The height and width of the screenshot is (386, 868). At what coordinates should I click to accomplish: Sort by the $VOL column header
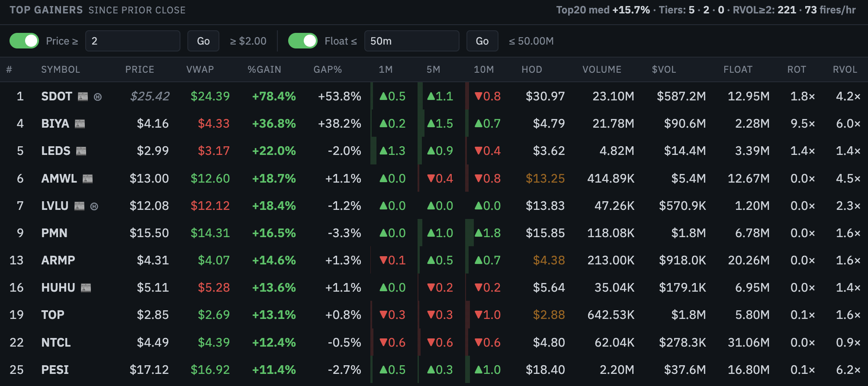tap(664, 70)
